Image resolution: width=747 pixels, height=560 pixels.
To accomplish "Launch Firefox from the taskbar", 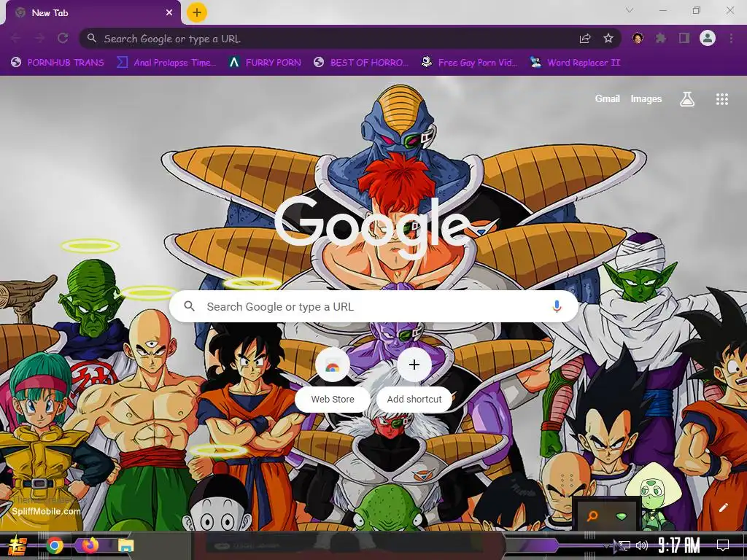I will 90,545.
